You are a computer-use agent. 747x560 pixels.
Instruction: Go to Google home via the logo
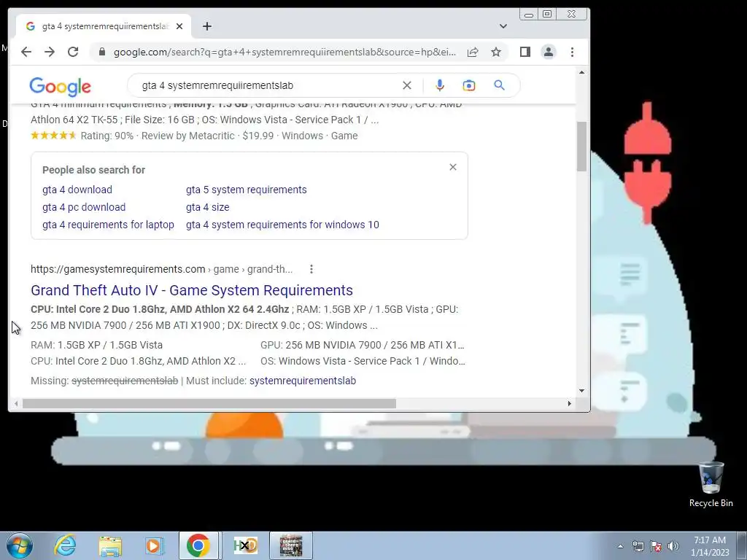click(60, 86)
